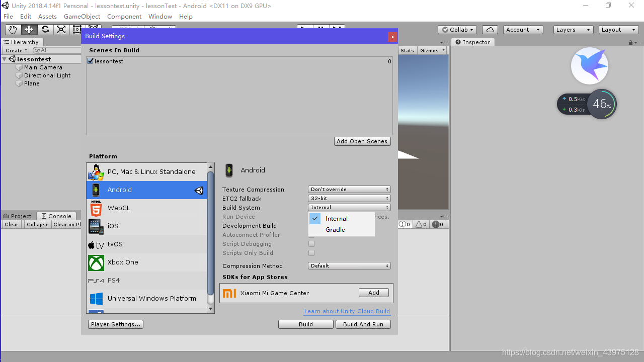Click floating bird assistant icon
The image size is (644, 362).
click(x=590, y=66)
